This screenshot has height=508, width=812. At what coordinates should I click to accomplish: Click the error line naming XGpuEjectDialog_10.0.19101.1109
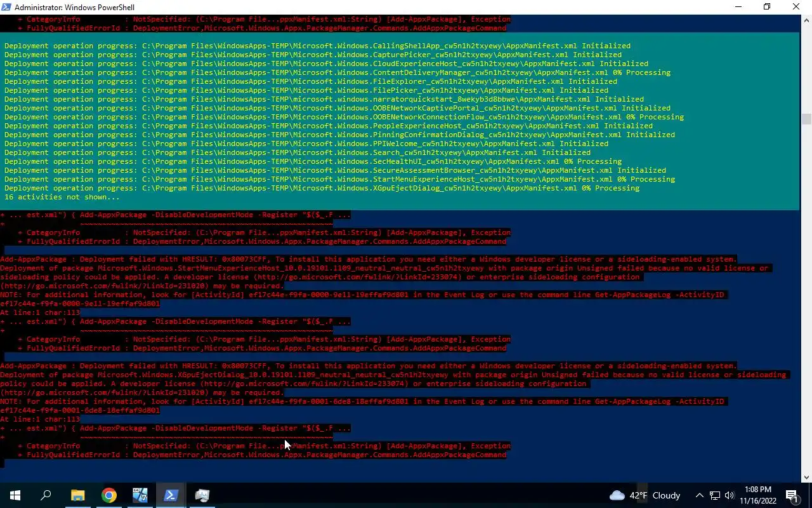tap(393, 375)
